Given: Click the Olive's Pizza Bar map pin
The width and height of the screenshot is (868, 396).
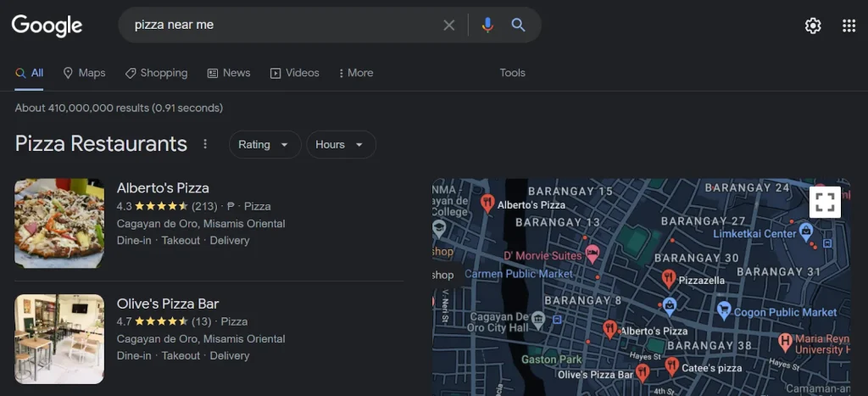Looking at the screenshot, I should click(643, 373).
